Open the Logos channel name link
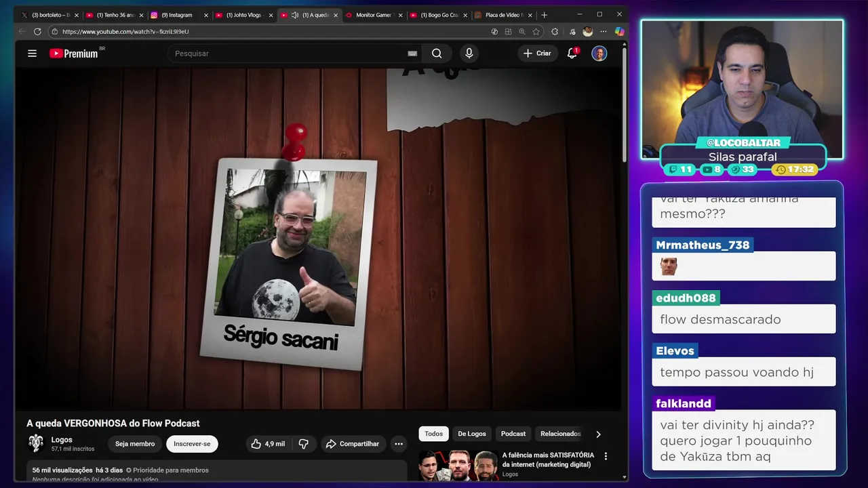This screenshot has width=868, height=488. point(62,440)
